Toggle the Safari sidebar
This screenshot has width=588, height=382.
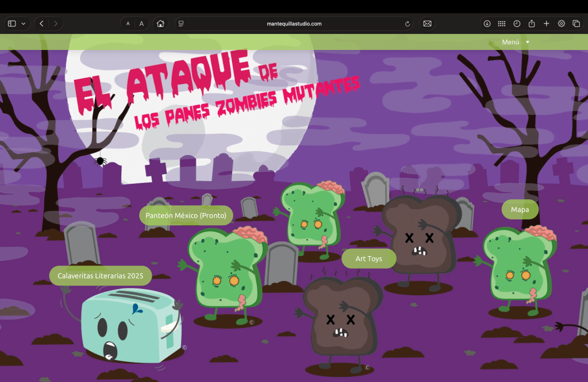11,24
